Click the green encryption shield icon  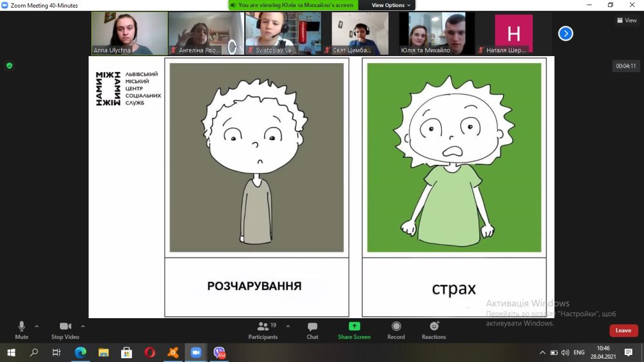pos(10,65)
